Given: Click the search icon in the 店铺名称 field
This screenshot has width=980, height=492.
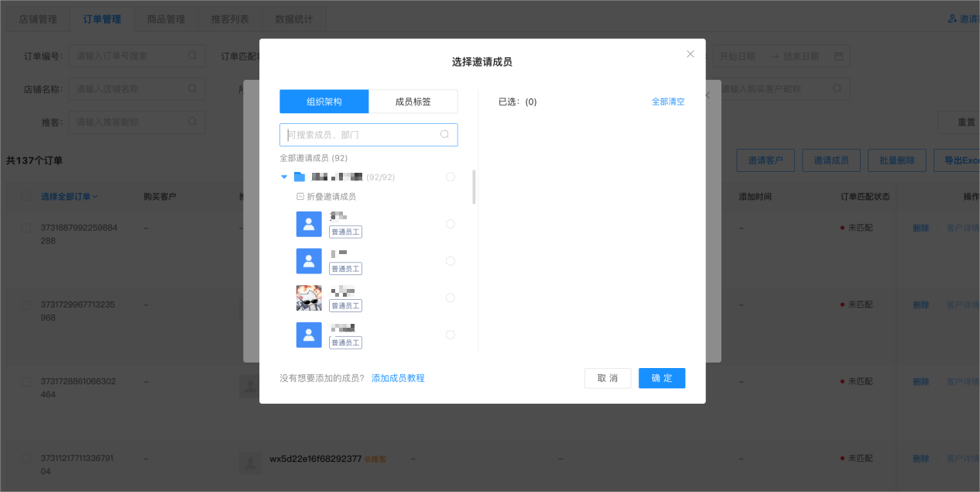Looking at the screenshot, I should click(193, 88).
